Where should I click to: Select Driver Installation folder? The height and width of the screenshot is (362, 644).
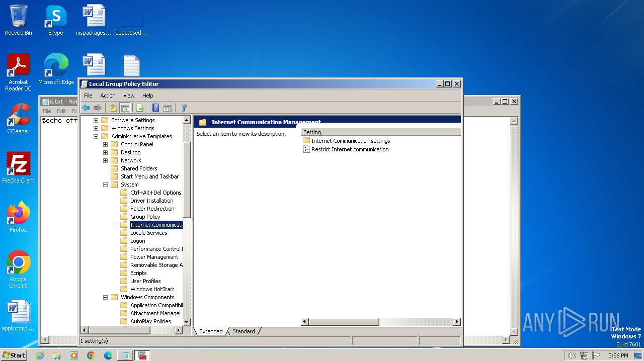click(151, 201)
